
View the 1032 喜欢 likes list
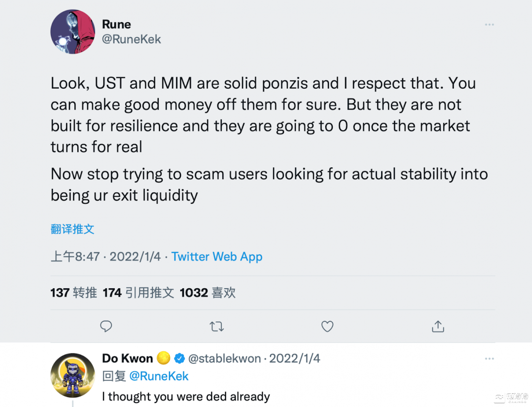pos(208,293)
